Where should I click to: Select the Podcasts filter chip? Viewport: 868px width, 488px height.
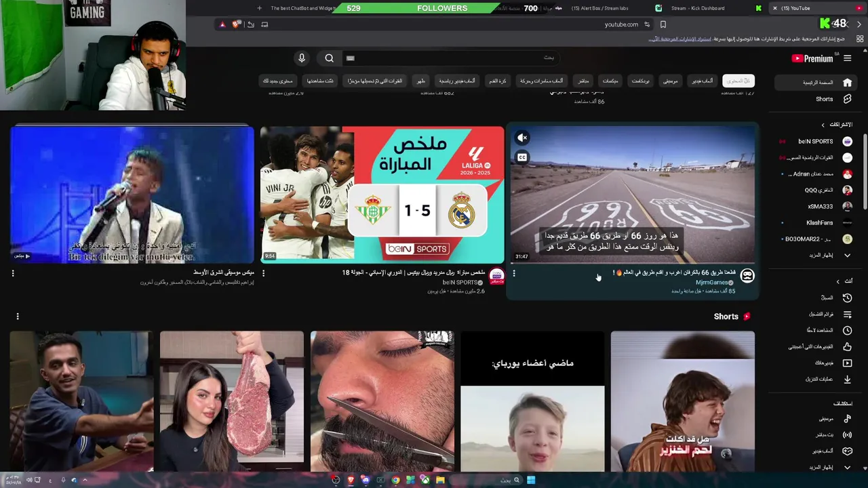pyautogui.click(x=641, y=81)
